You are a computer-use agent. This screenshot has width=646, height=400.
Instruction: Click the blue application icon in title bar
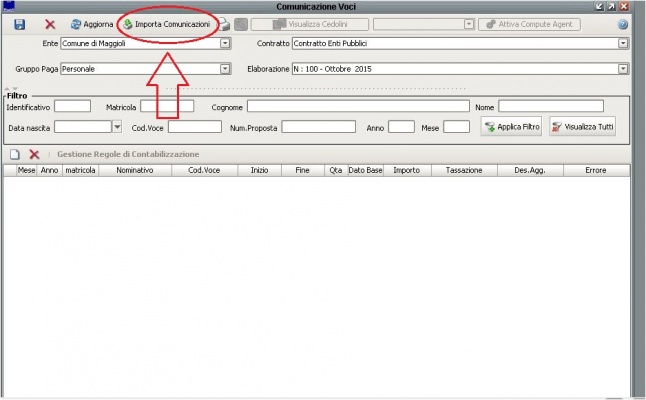[x=9, y=6]
